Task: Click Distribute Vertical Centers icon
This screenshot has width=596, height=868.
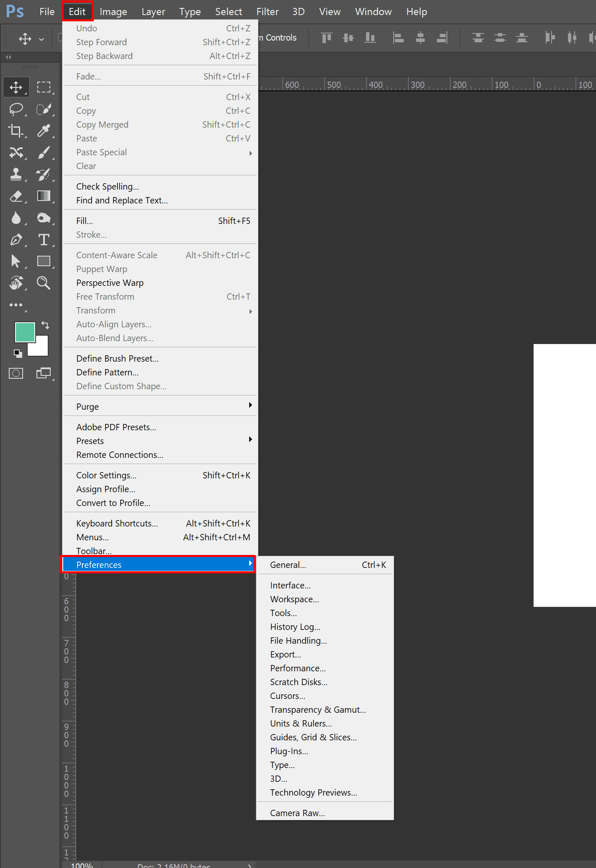Action: click(x=500, y=38)
